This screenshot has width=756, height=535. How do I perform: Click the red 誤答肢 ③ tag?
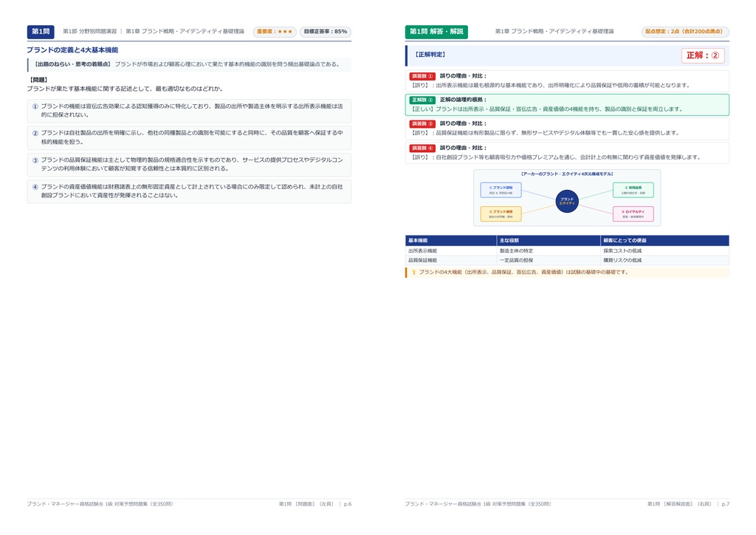pos(422,124)
